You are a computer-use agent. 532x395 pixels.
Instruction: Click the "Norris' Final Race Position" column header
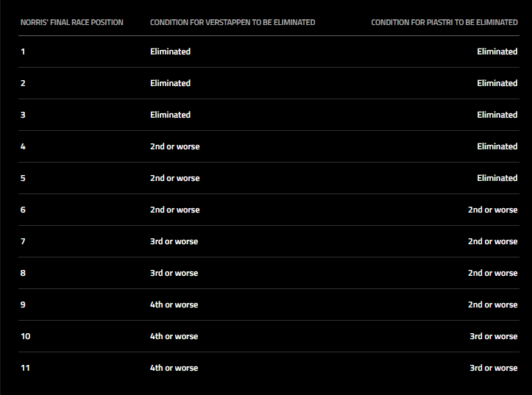[x=71, y=23]
